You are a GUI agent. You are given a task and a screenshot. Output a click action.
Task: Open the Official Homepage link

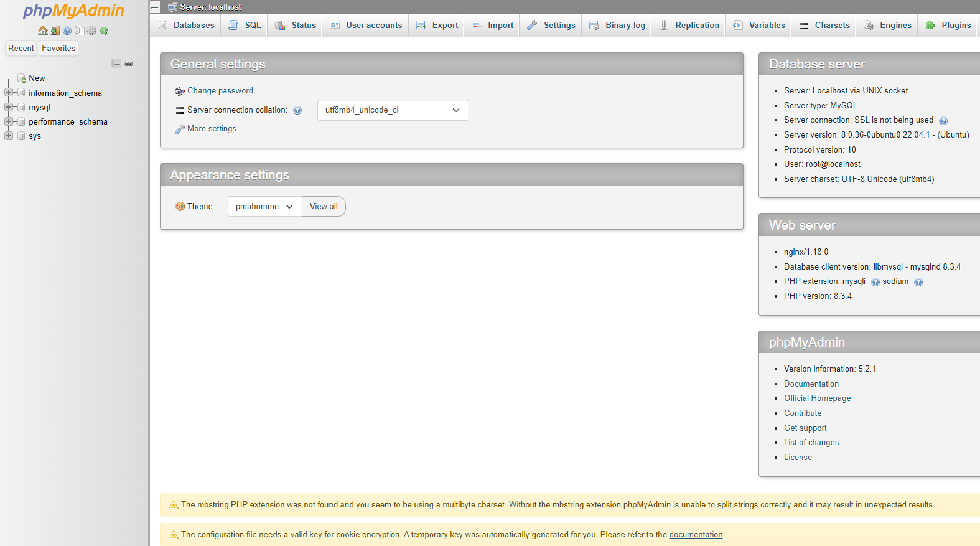pyautogui.click(x=817, y=398)
